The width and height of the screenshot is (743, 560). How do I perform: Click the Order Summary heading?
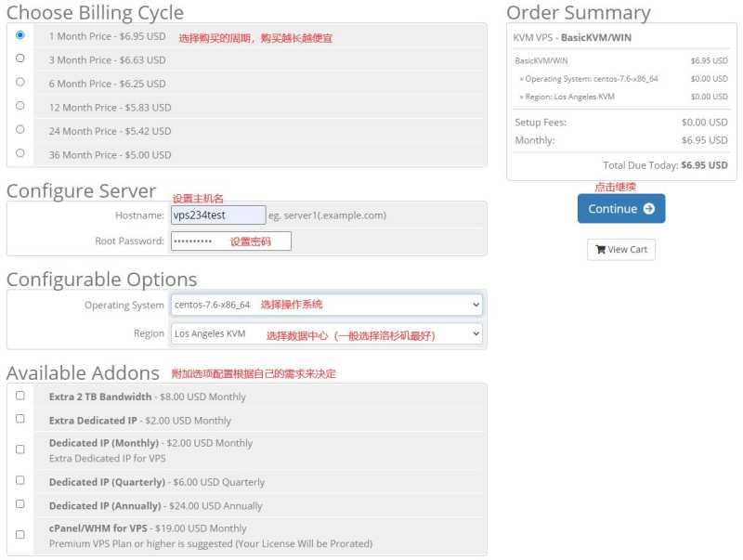click(x=578, y=12)
